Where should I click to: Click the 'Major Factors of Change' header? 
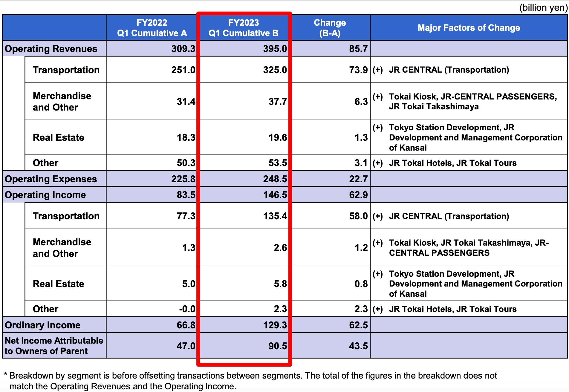pos(469,28)
